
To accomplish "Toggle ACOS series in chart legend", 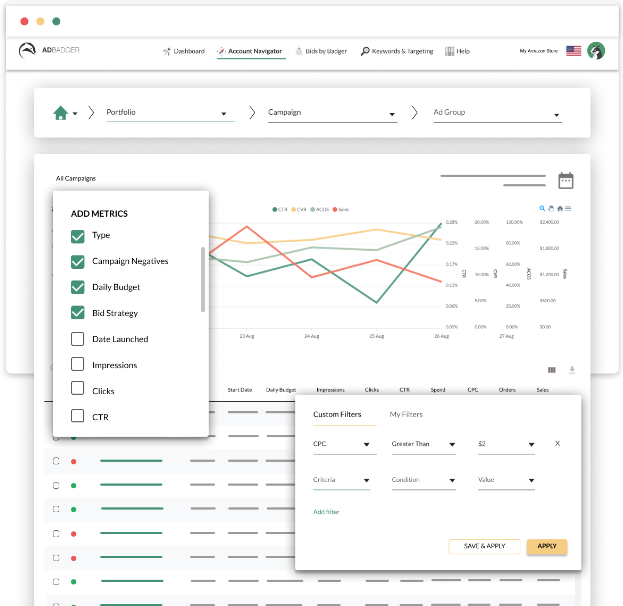I will (320, 209).
